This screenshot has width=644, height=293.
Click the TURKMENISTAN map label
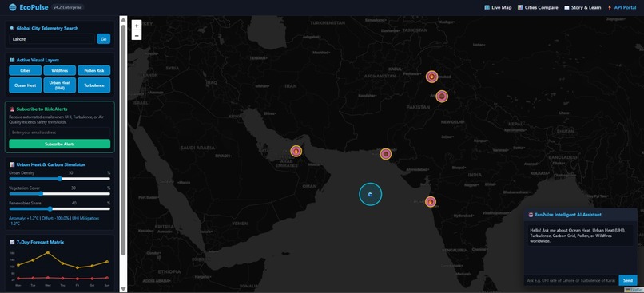328,23
